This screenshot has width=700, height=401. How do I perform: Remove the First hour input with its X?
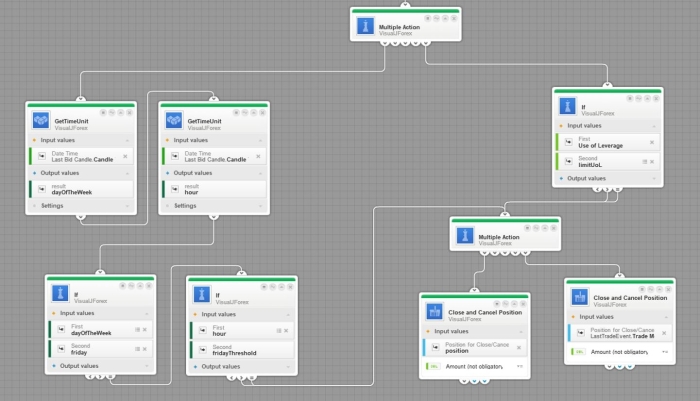coord(286,331)
